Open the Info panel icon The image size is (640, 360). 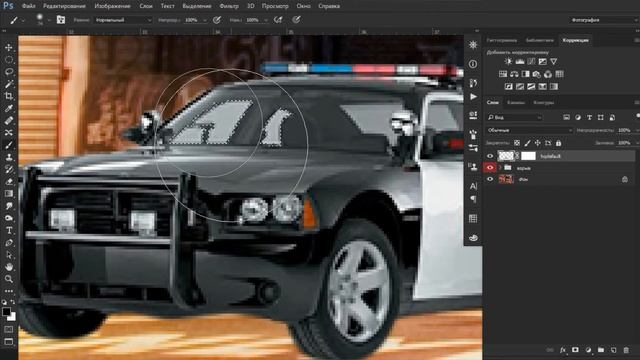pyautogui.click(x=473, y=64)
